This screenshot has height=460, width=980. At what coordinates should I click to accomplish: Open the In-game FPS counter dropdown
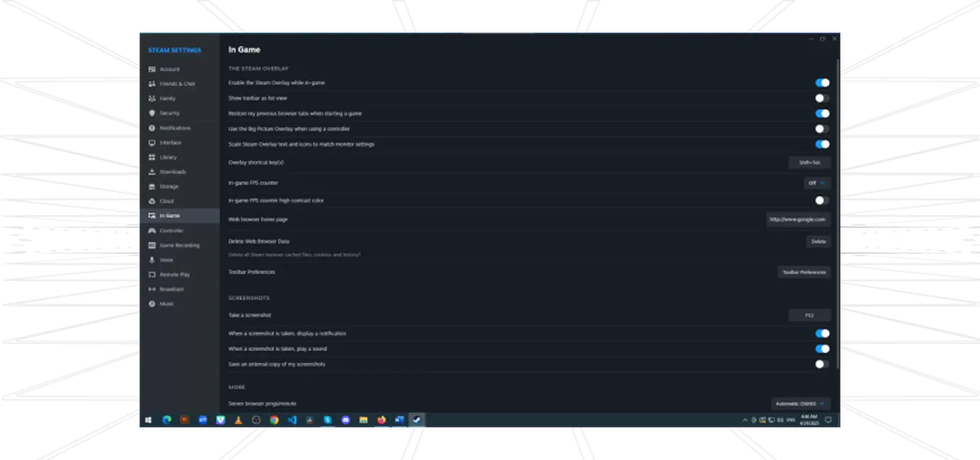pyautogui.click(x=817, y=183)
